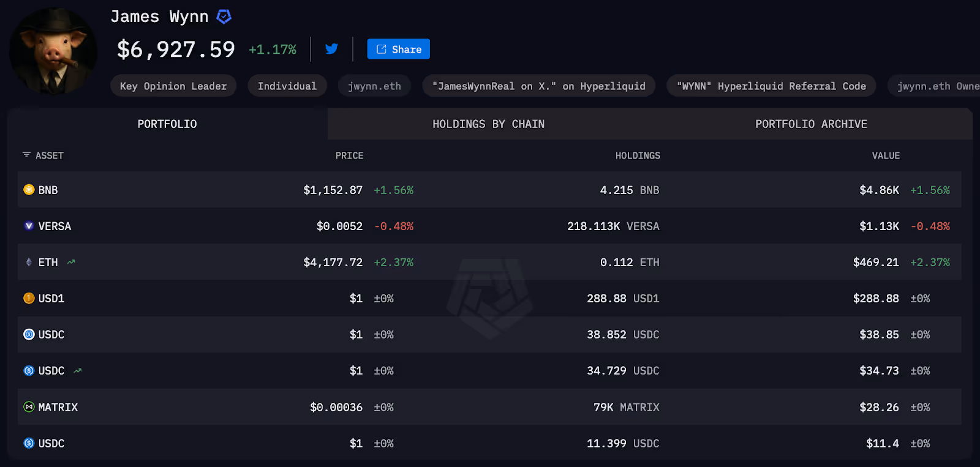
Task: Click the $34.73 USDC value
Action: (880, 370)
